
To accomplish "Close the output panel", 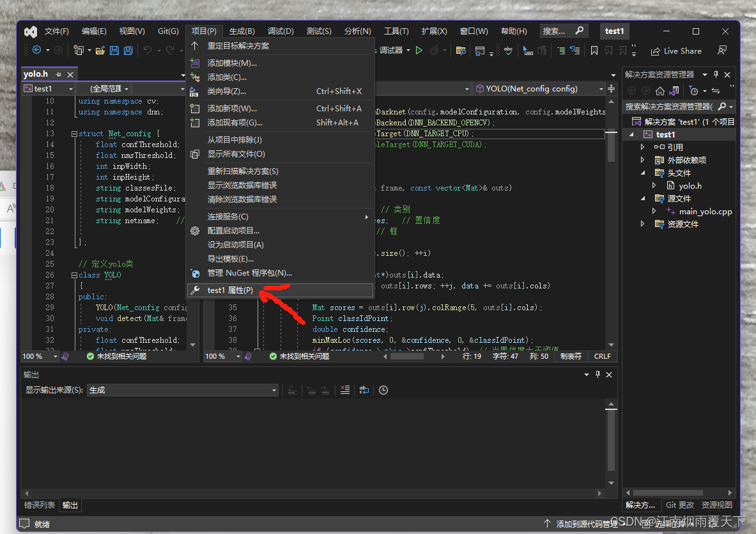I will 610,374.
